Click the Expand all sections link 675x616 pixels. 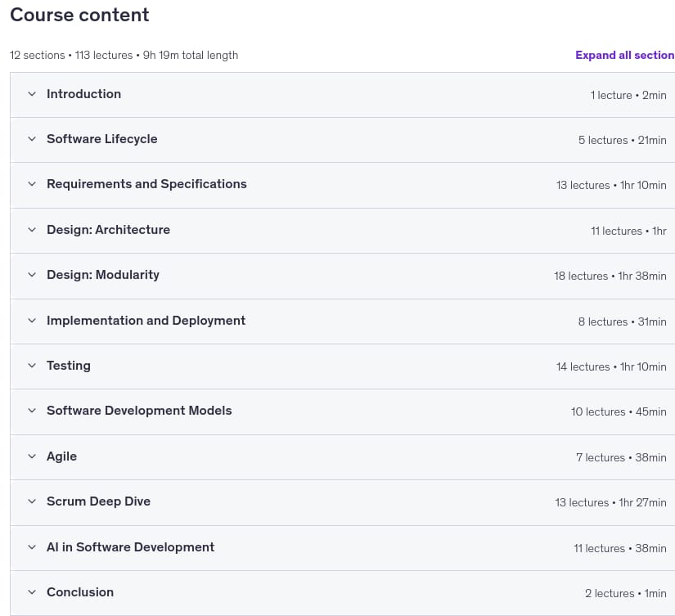pyautogui.click(x=625, y=55)
